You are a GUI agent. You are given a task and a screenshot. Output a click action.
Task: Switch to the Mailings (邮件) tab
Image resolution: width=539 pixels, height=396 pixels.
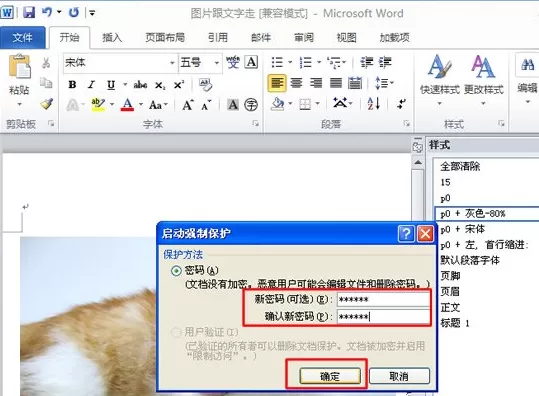click(x=261, y=37)
